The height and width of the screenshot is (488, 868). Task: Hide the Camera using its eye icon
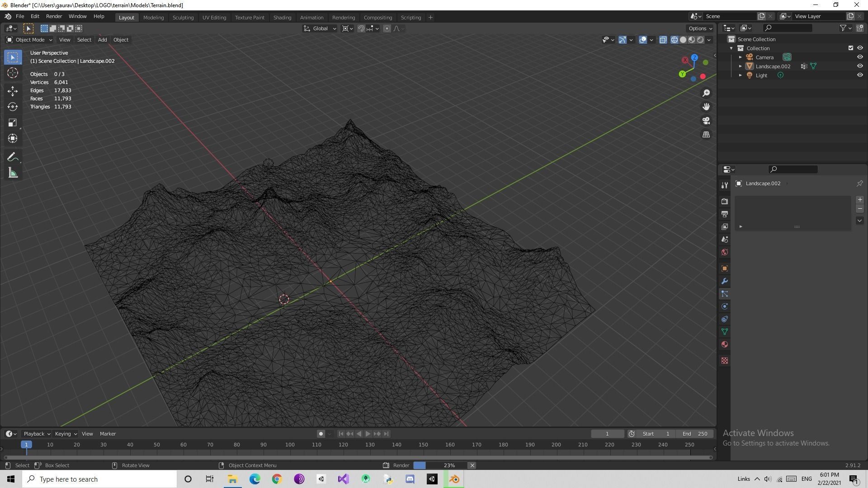pyautogui.click(x=860, y=57)
